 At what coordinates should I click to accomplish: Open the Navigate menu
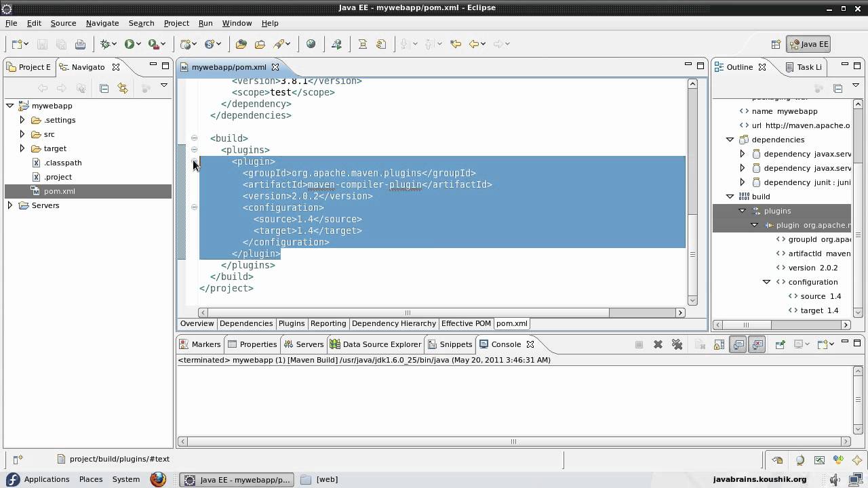point(102,23)
